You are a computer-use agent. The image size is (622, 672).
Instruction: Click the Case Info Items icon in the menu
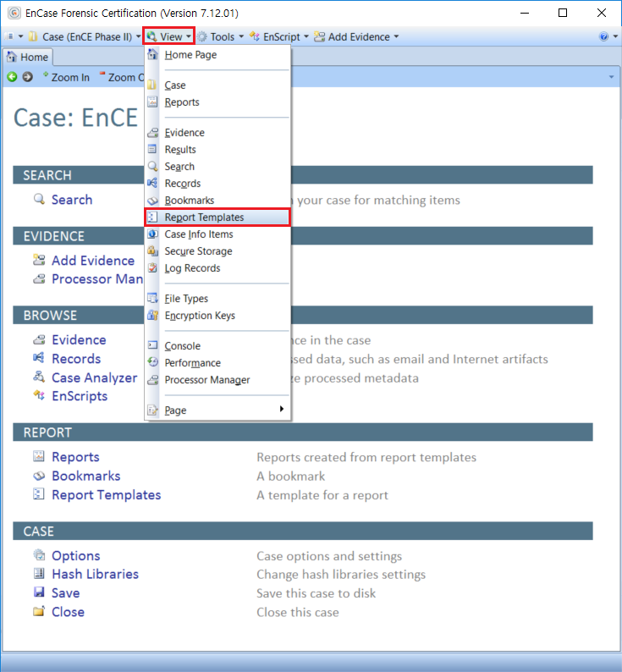152,234
